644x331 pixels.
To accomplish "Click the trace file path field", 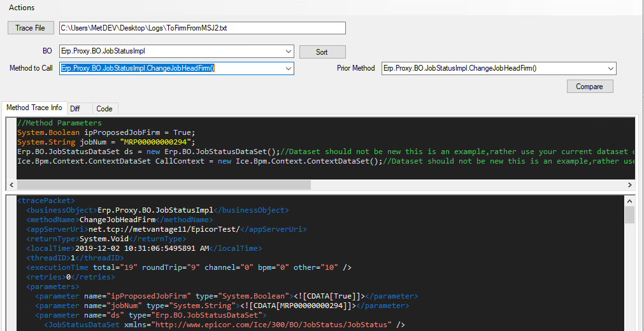I will [203, 28].
